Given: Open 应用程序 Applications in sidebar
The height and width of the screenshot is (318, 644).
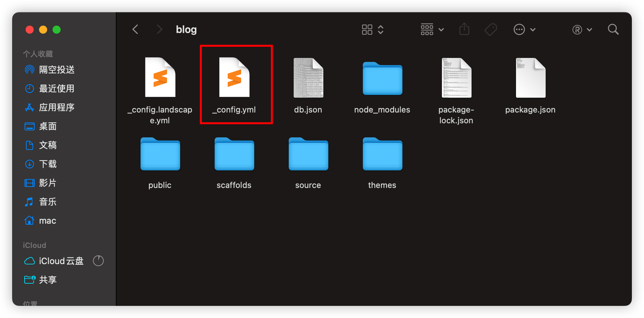Looking at the screenshot, I should (57, 107).
